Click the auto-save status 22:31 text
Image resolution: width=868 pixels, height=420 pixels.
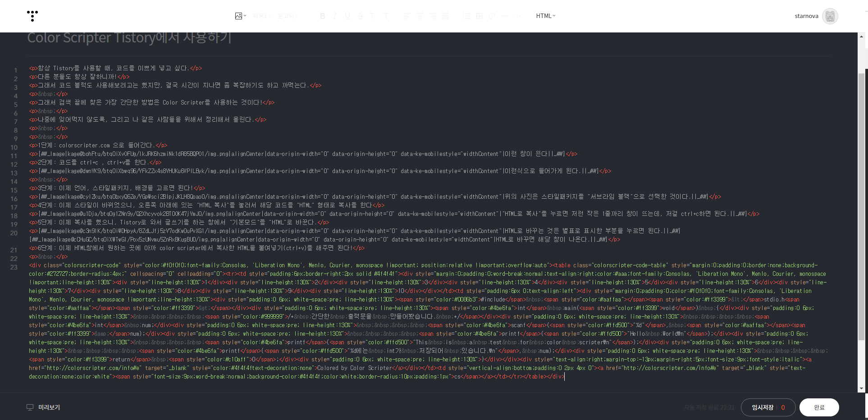(x=709, y=407)
